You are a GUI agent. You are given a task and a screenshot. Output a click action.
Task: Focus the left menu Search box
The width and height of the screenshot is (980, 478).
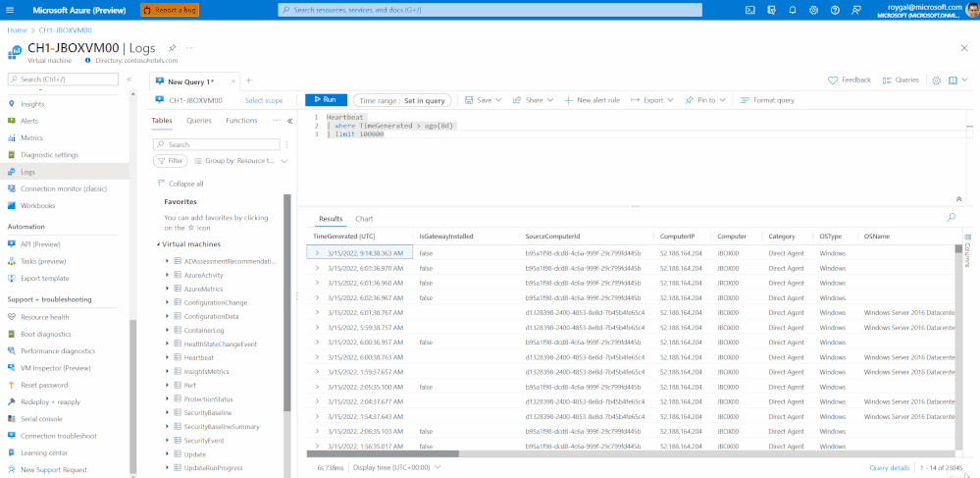click(63, 80)
